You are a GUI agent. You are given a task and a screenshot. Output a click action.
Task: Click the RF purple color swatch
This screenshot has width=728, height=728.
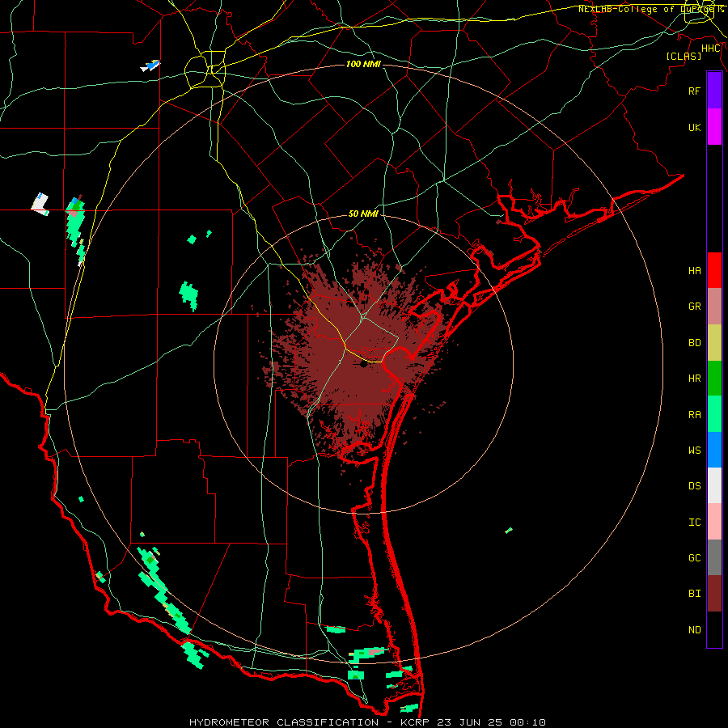[714, 91]
